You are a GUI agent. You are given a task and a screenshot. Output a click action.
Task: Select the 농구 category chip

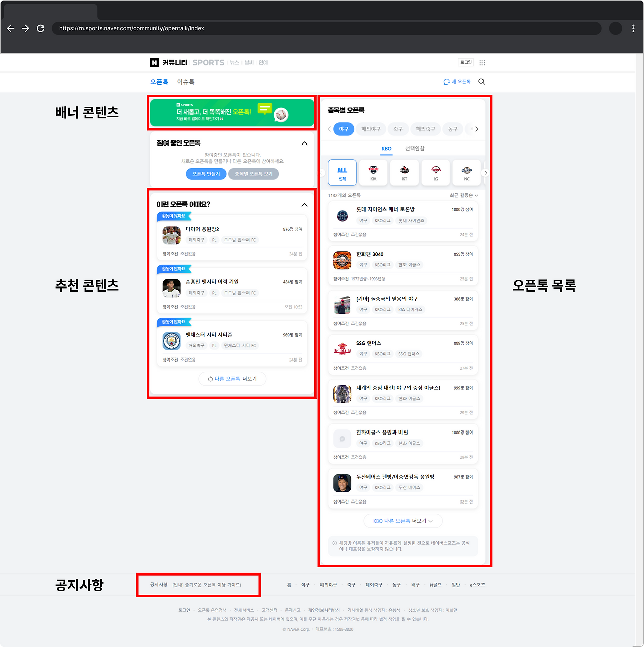453,129
